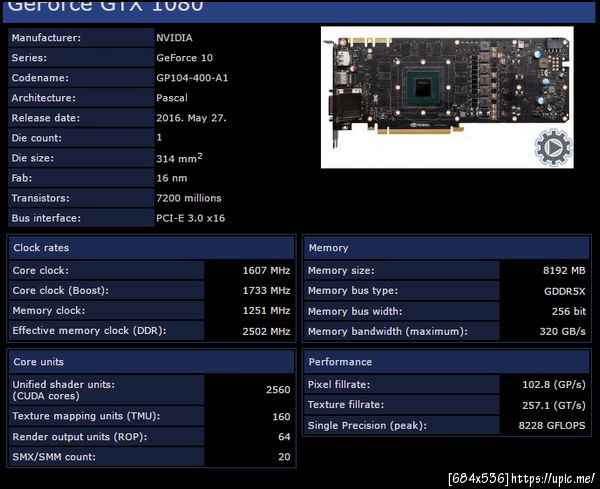The width and height of the screenshot is (600, 489).
Task: Select texture fillrate '257.1 (GT/s)'
Action: (x=554, y=405)
